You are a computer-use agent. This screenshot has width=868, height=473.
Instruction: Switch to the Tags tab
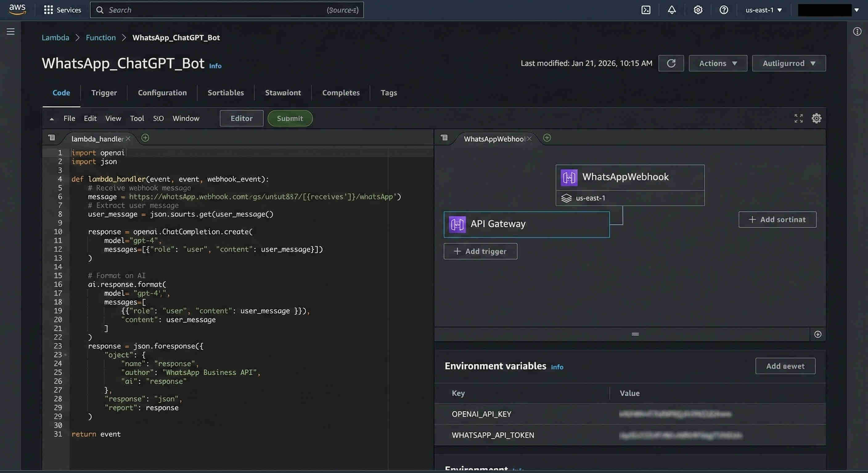point(388,93)
